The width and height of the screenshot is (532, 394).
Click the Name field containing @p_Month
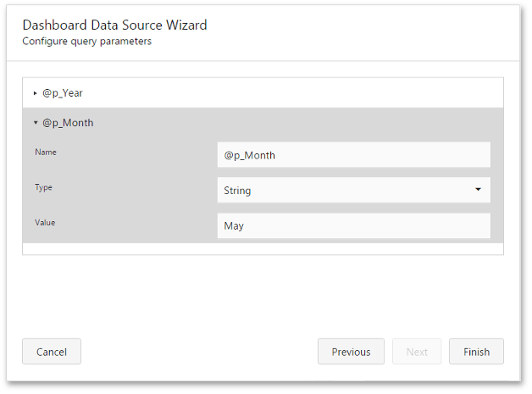pyautogui.click(x=353, y=155)
